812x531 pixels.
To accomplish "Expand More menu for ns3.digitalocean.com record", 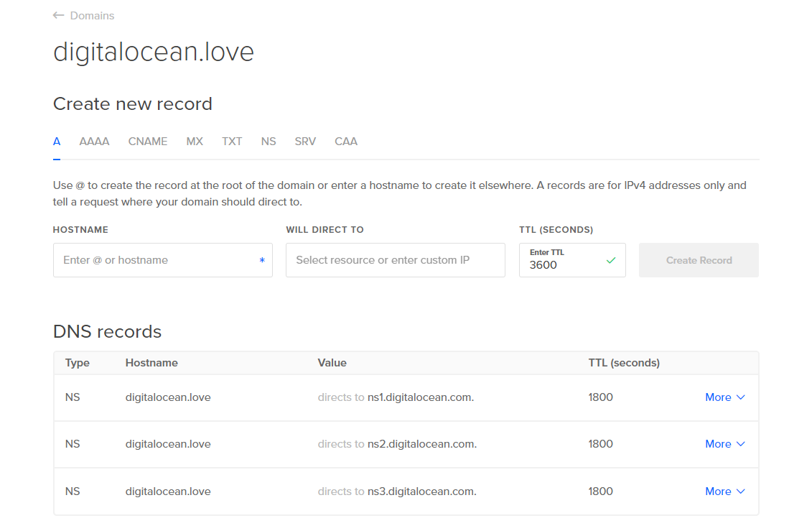I will point(725,491).
